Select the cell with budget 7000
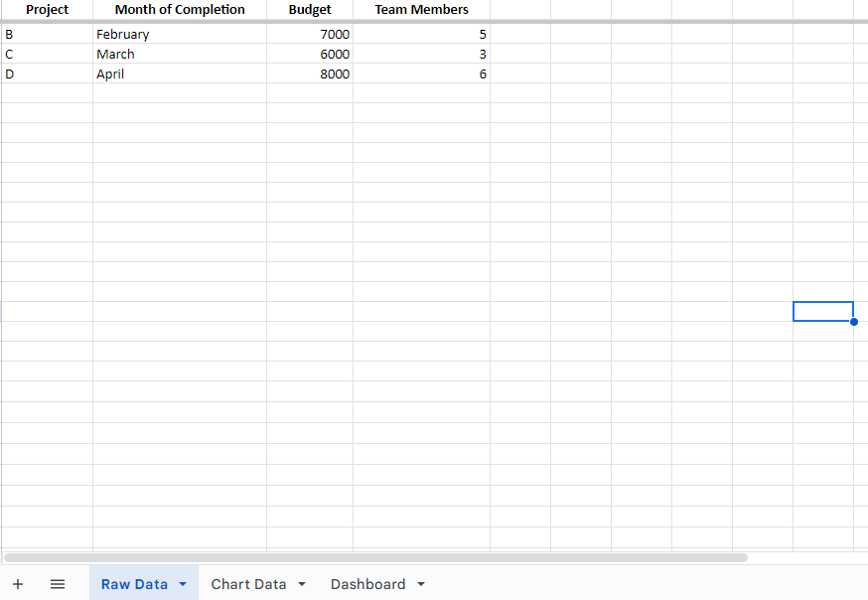The width and height of the screenshot is (868, 600). click(x=310, y=34)
